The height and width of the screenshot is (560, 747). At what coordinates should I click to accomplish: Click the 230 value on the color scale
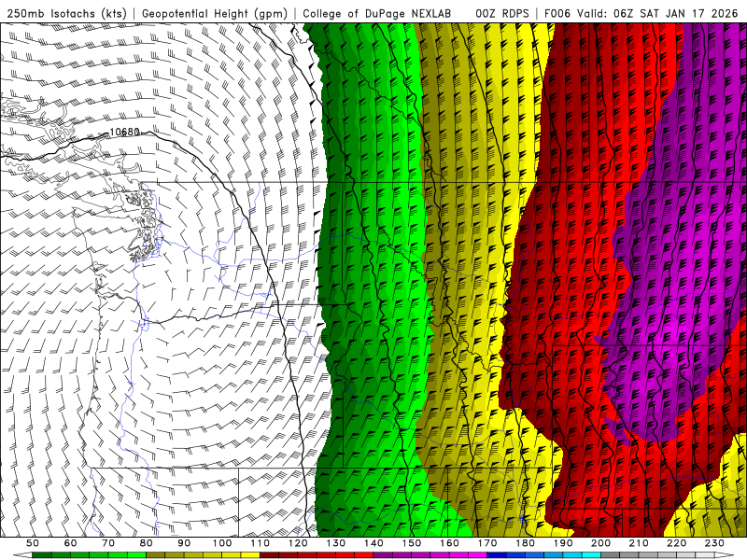tap(714, 543)
